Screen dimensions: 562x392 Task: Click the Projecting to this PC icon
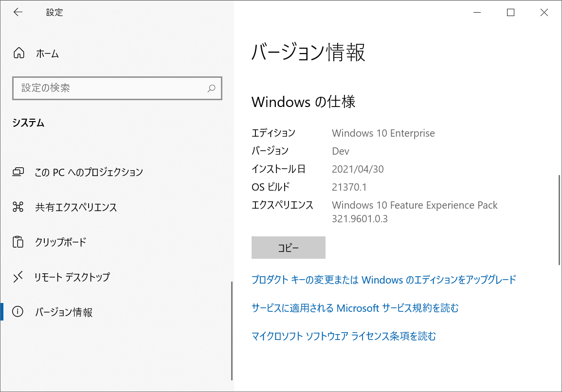[18, 172]
